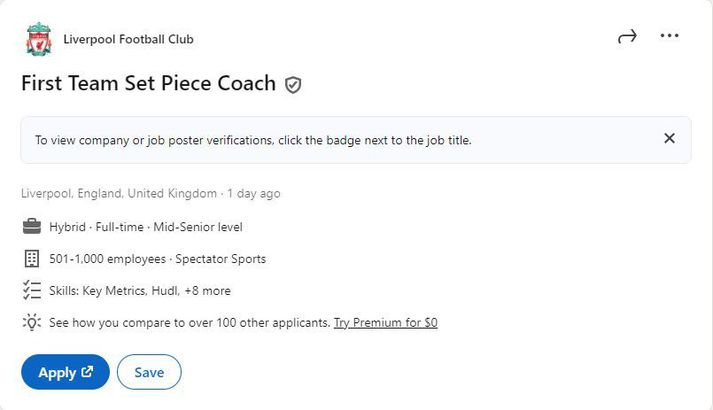Save this job posting
Viewport: 713px width, 410px height.
point(149,372)
